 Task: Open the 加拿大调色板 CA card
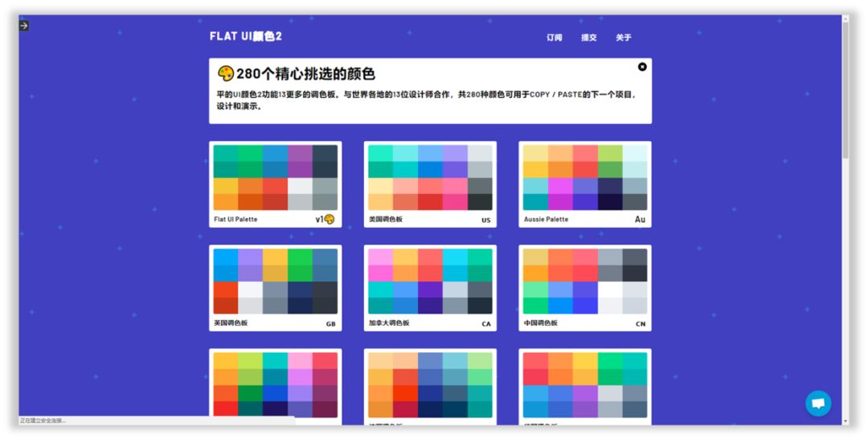click(430, 288)
